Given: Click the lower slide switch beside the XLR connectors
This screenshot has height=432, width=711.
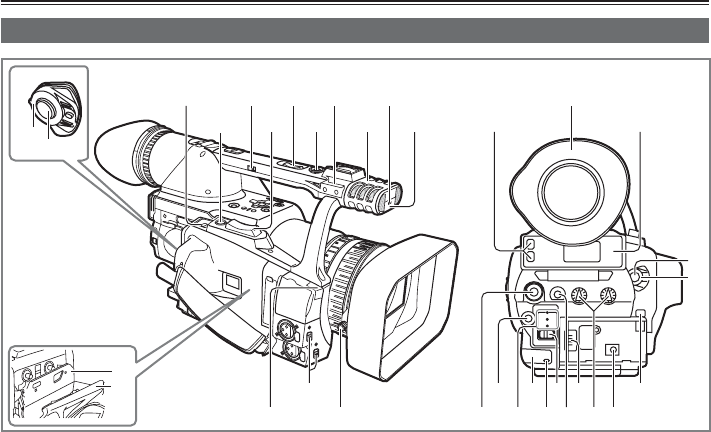Looking at the screenshot, I should coord(317,353).
